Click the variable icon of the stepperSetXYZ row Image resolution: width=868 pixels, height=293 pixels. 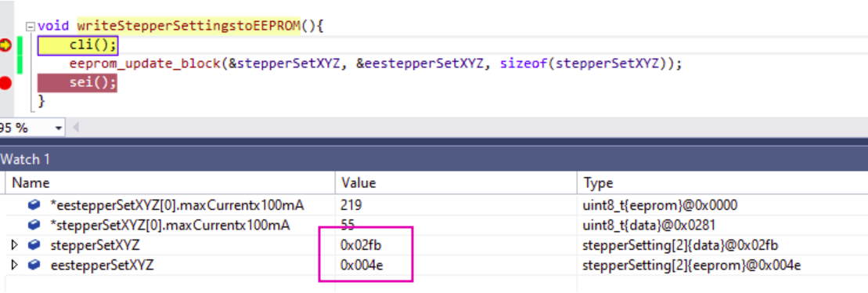click(34, 244)
